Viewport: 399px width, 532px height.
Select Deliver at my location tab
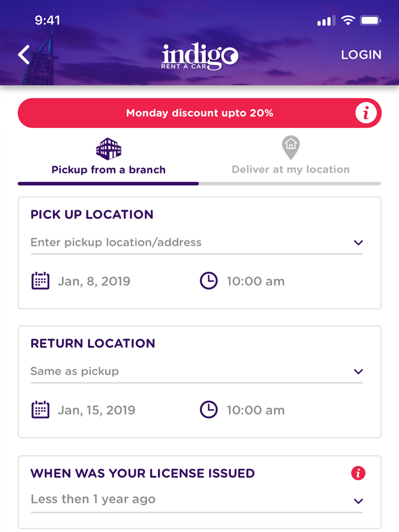coord(291,169)
